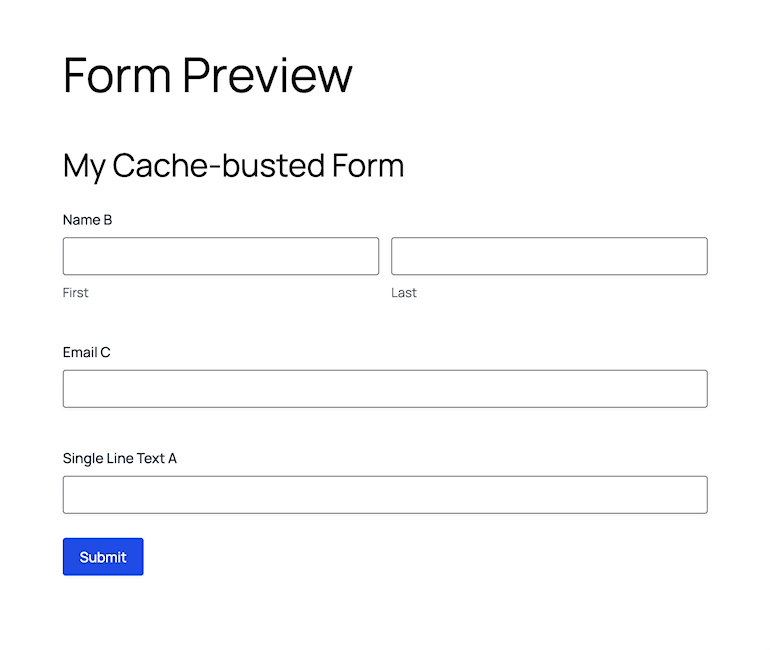
Task: Activate the field under Email C label
Action: pos(385,389)
